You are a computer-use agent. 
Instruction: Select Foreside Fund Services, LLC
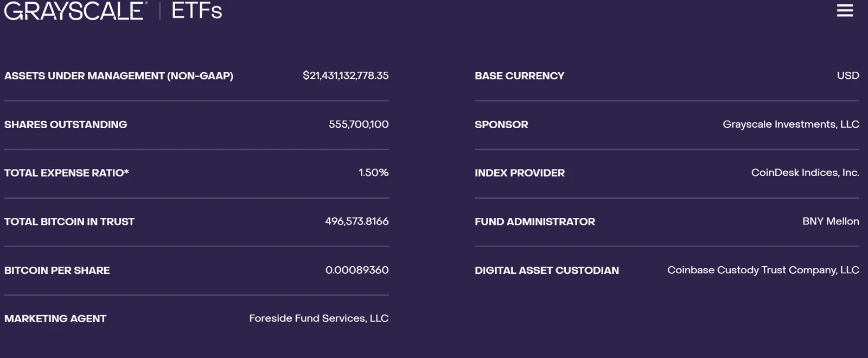(318, 318)
